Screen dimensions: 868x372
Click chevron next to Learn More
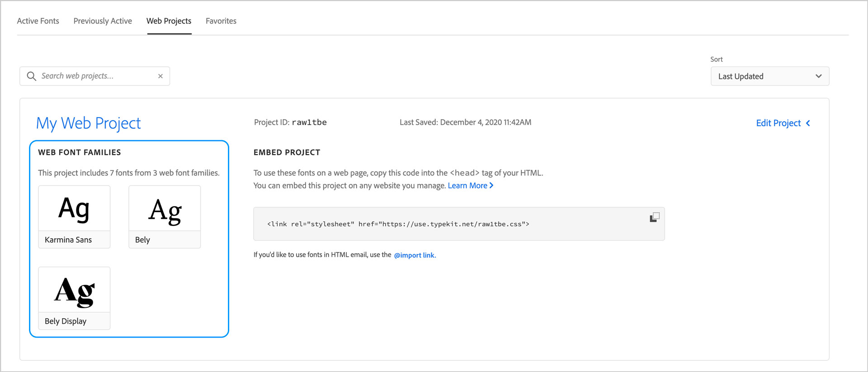tap(491, 185)
